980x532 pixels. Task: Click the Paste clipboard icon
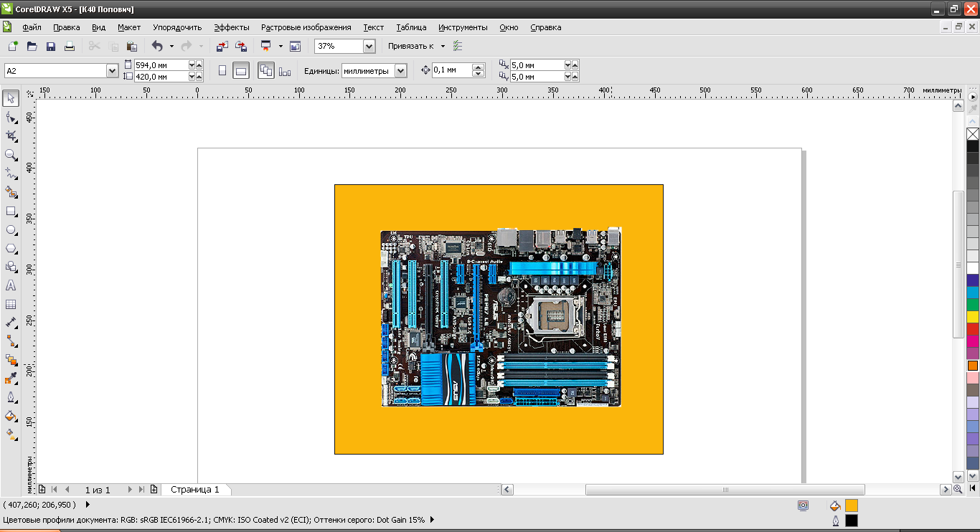[x=132, y=46]
